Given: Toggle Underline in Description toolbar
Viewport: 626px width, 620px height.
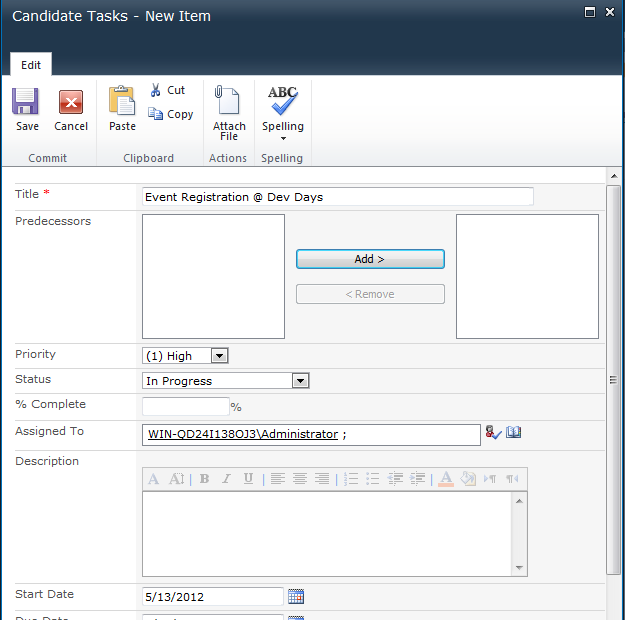Looking at the screenshot, I should 248,478.
